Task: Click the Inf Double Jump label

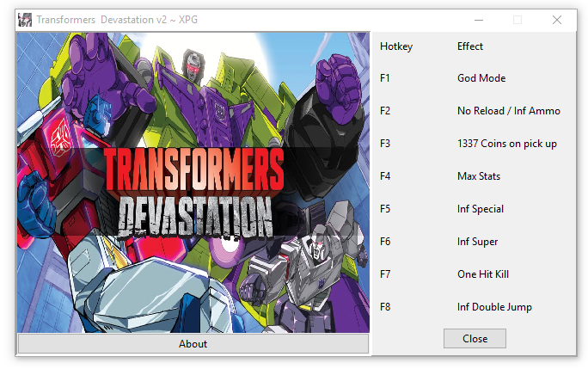Action: click(494, 307)
